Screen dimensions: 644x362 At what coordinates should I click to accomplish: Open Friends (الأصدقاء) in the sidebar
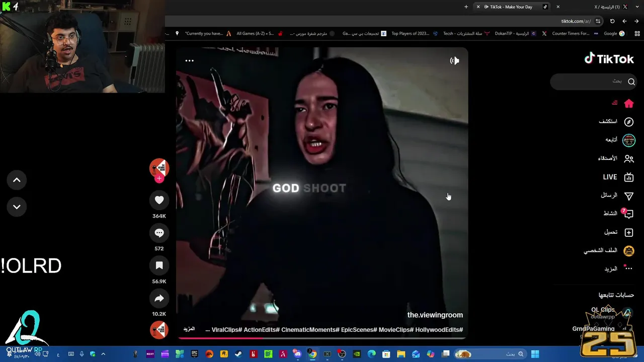click(616, 158)
